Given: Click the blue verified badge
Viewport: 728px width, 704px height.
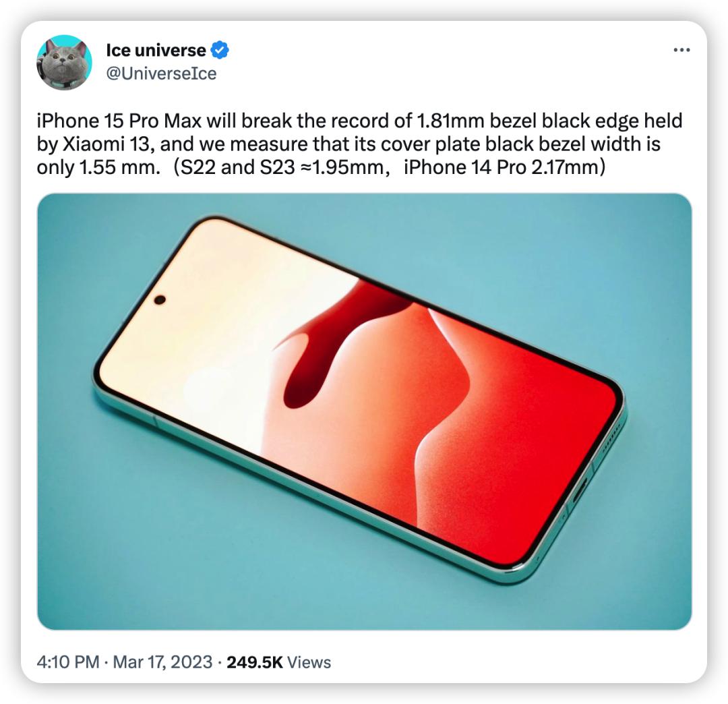Looking at the screenshot, I should (220, 50).
